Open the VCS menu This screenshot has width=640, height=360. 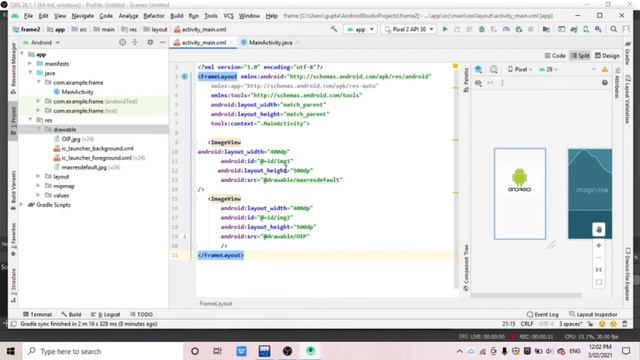229,16
